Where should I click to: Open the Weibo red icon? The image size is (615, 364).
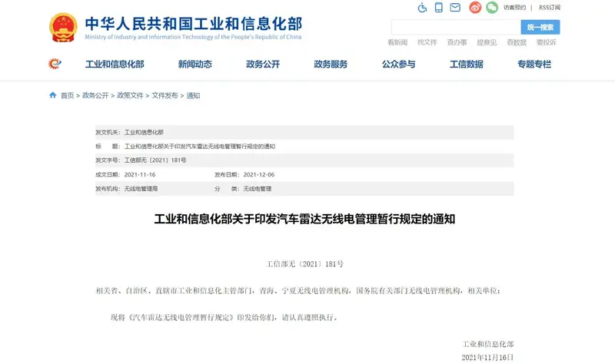pyautogui.click(x=475, y=8)
